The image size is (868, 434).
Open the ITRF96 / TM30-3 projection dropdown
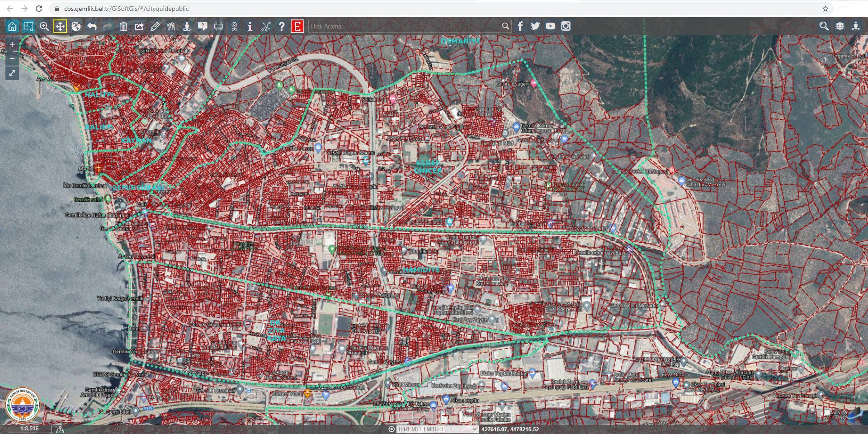[437, 429]
